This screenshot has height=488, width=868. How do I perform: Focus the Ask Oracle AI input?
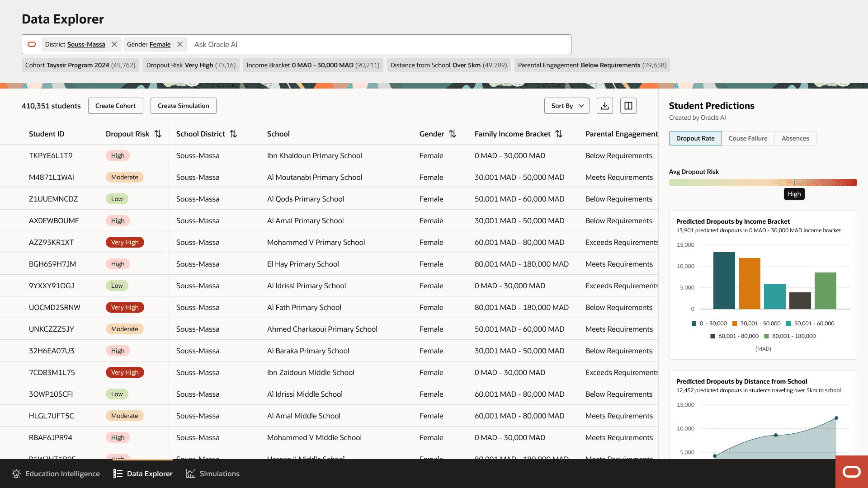(380, 44)
